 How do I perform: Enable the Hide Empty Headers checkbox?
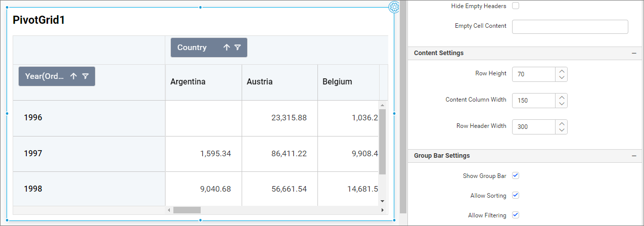tap(516, 6)
